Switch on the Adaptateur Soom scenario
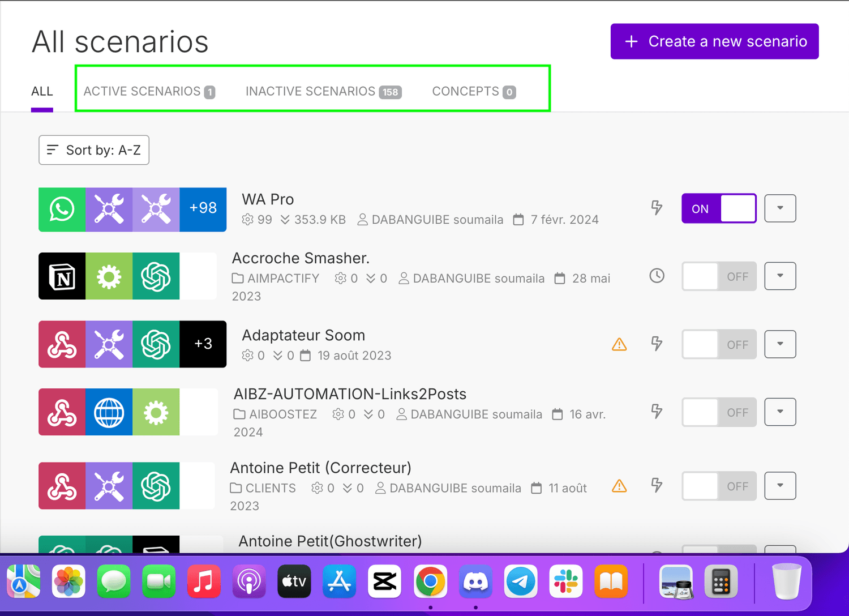The height and width of the screenshot is (616, 849). pyautogui.click(x=719, y=344)
